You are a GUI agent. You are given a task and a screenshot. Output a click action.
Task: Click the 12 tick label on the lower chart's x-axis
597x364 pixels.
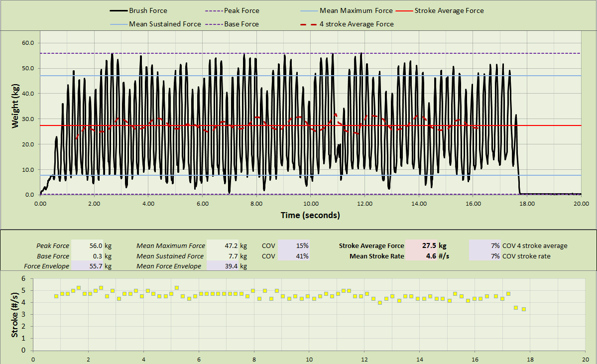tap(364, 360)
